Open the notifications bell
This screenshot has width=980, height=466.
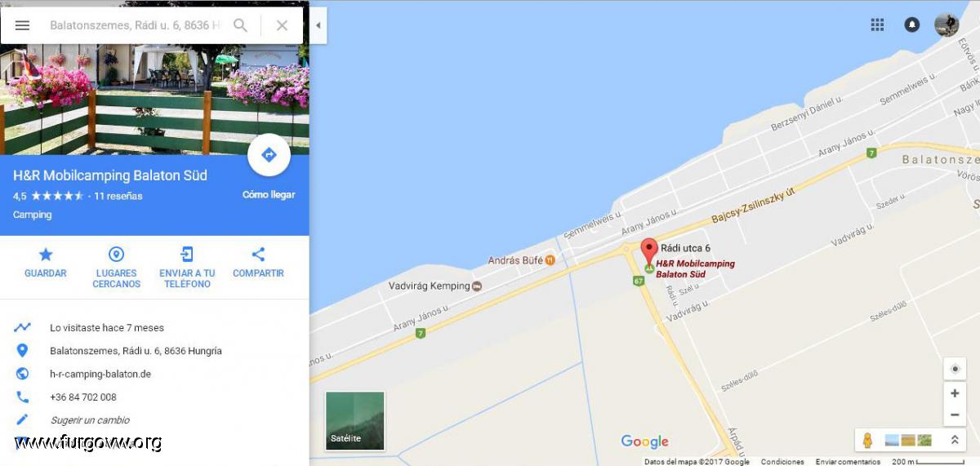tap(912, 24)
